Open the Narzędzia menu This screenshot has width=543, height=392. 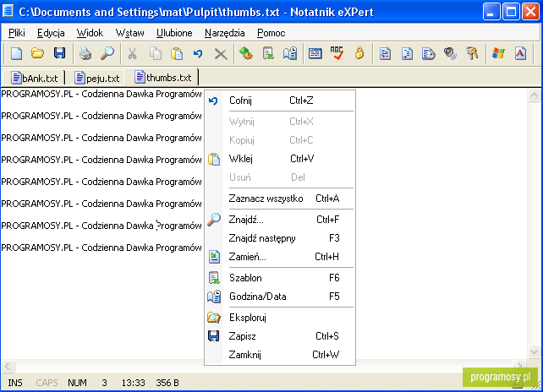coord(225,33)
